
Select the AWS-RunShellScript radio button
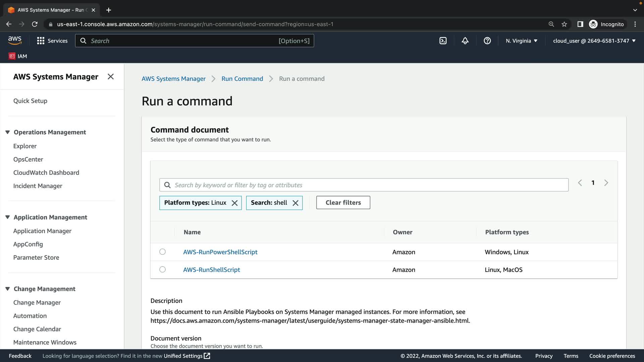click(162, 269)
